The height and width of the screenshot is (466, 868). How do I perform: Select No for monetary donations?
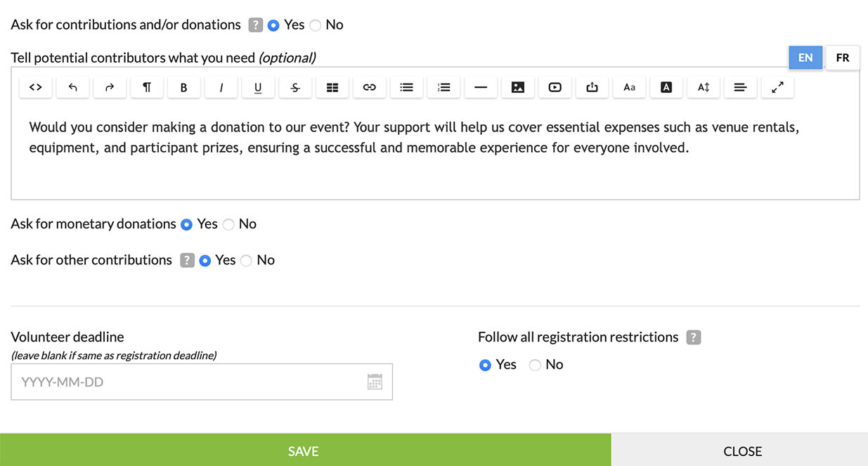(228, 225)
